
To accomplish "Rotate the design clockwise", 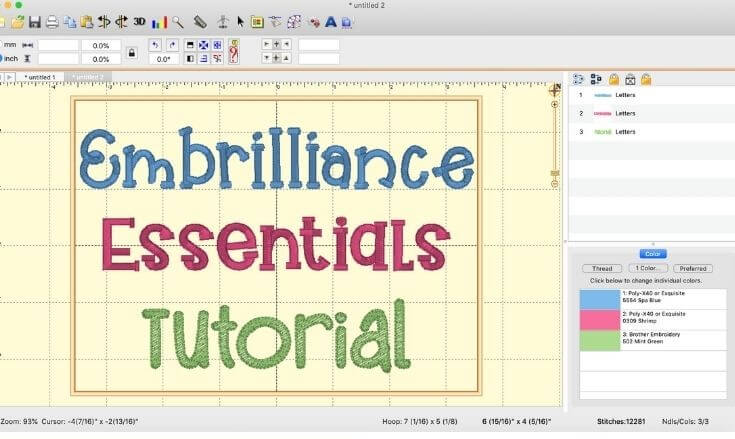I will [172, 45].
